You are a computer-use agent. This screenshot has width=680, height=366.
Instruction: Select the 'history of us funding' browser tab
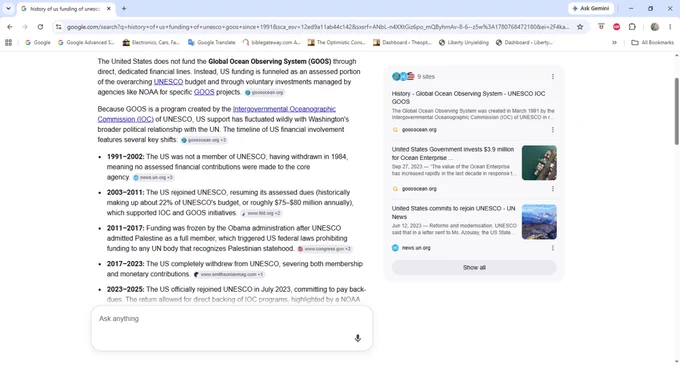(65, 9)
